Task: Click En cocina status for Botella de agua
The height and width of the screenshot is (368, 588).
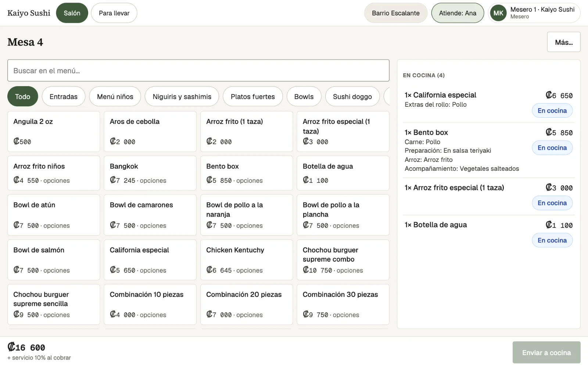Action: (x=552, y=241)
